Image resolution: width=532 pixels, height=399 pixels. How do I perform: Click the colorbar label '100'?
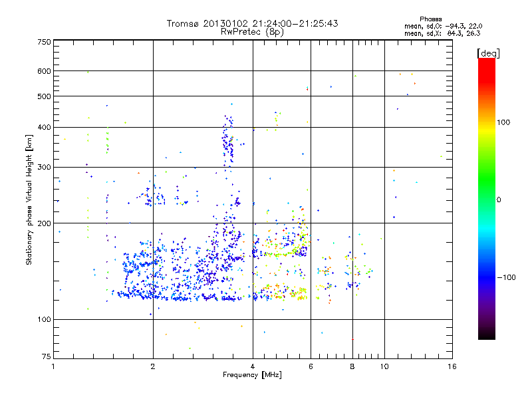pos(503,122)
